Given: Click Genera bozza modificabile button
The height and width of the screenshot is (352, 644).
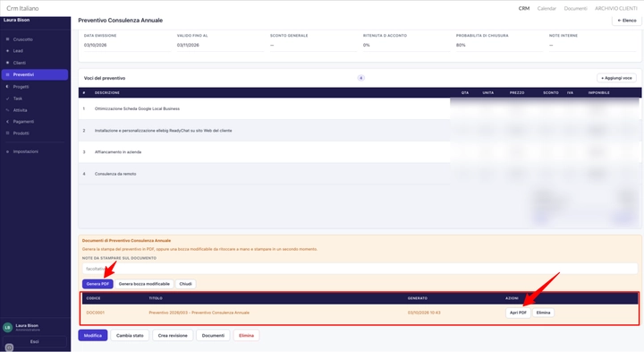Looking at the screenshot, I should coord(144,284).
